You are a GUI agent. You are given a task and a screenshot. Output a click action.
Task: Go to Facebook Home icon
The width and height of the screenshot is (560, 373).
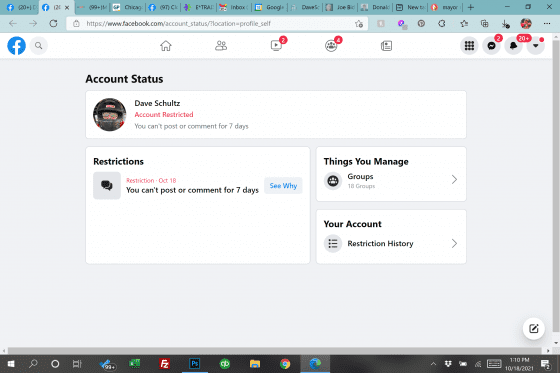coord(166,46)
